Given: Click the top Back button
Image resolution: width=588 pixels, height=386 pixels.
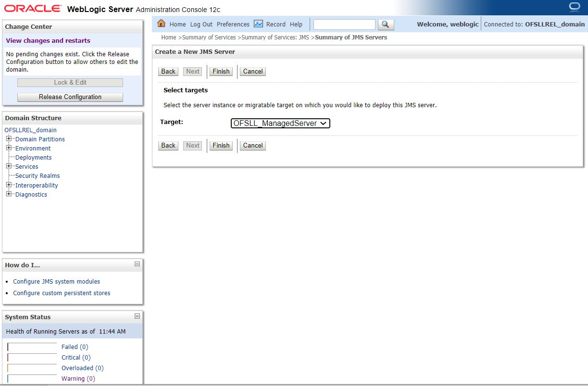Looking at the screenshot, I should (x=168, y=71).
